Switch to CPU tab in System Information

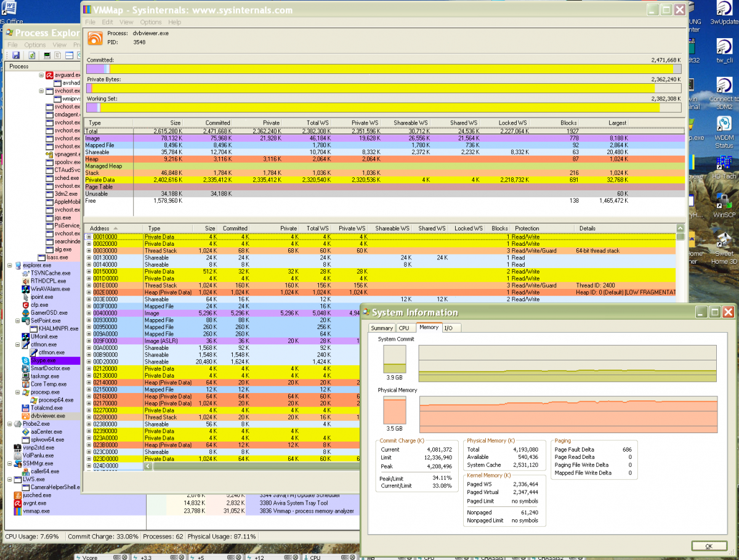point(404,328)
